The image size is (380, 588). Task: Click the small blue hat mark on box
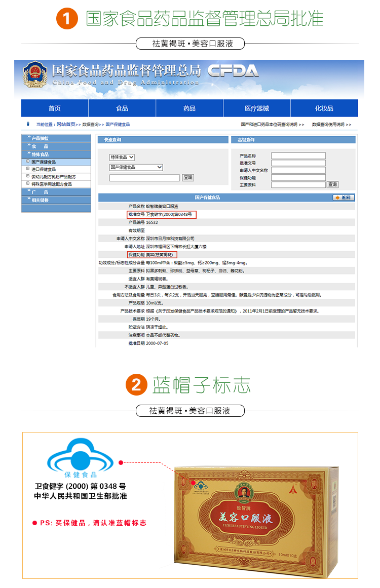tap(201, 487)
